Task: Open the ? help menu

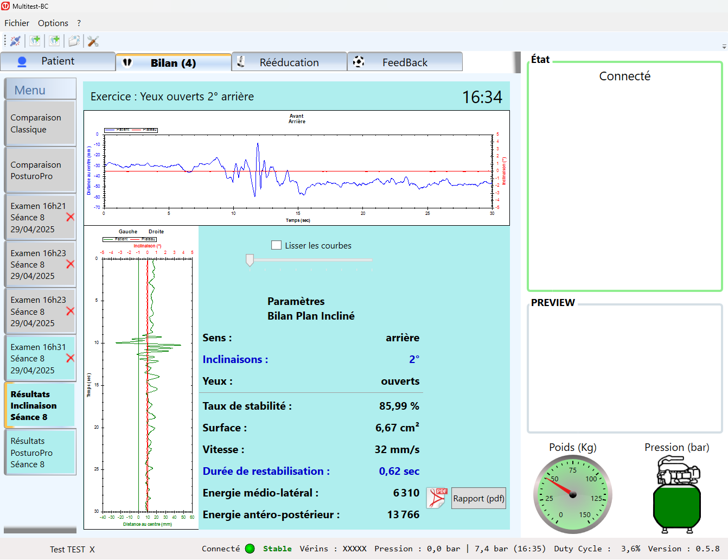Action: pyautogui.click(x=79, y=23)
